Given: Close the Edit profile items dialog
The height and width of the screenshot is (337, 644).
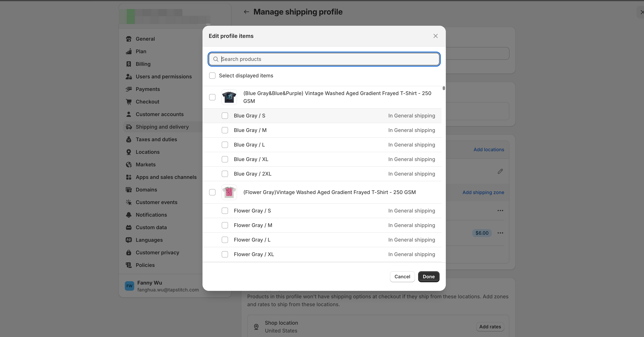Looking at the screenshot, I should [435, 36].
